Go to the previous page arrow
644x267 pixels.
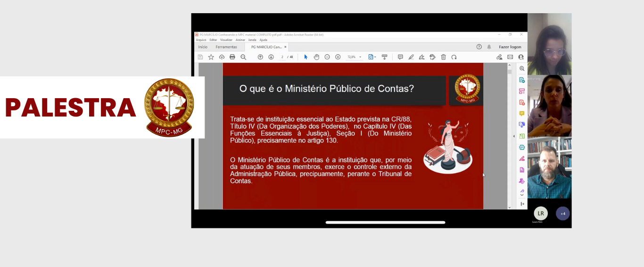coord(260,57)
